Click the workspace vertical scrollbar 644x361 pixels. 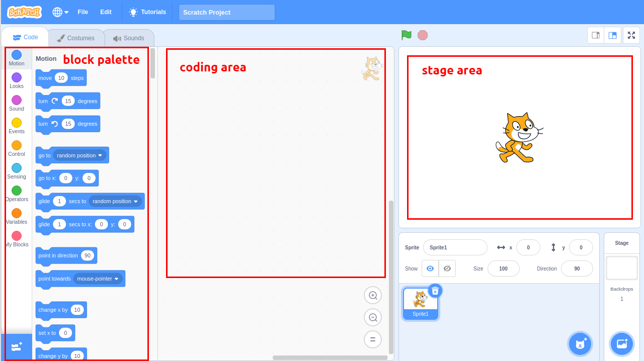pos(391,277)
